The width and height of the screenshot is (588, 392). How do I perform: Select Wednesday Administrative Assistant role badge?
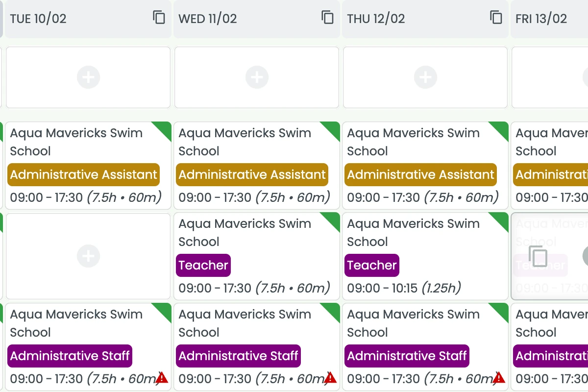click(x=252, y=174)
